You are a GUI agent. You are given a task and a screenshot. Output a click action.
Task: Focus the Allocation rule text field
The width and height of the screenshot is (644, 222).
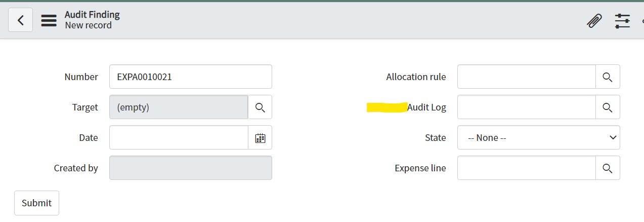pyautogui.click(x=527, y=77)
